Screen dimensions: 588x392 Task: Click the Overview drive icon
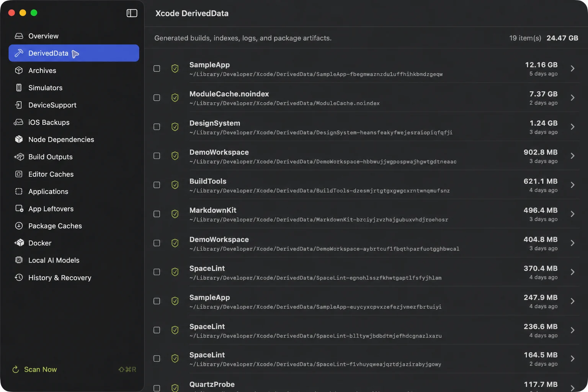(19, 36)
